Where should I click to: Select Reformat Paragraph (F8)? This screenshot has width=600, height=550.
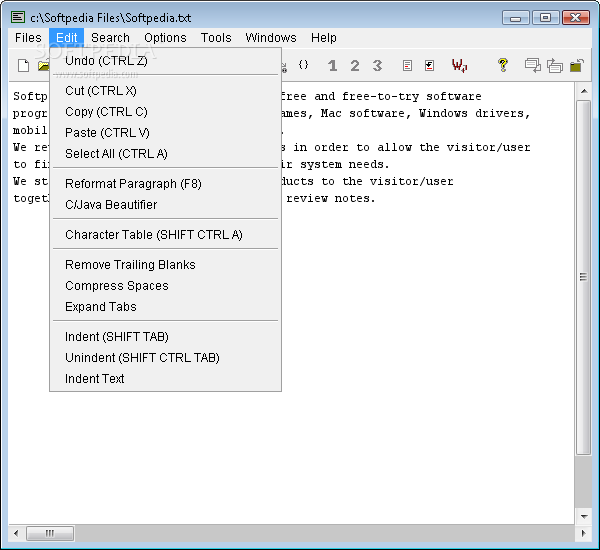(165, 184)
